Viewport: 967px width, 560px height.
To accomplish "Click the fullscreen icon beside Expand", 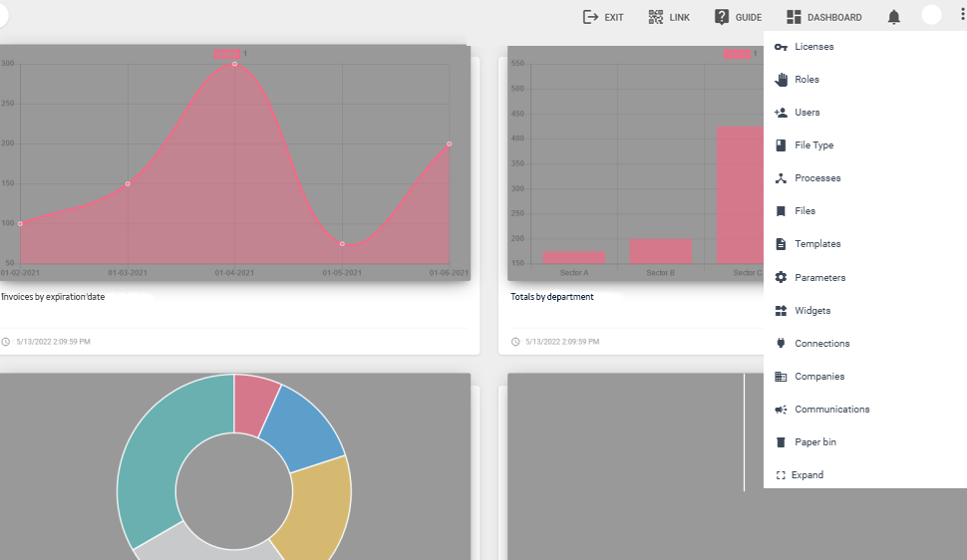I will [x=781, y=475].
